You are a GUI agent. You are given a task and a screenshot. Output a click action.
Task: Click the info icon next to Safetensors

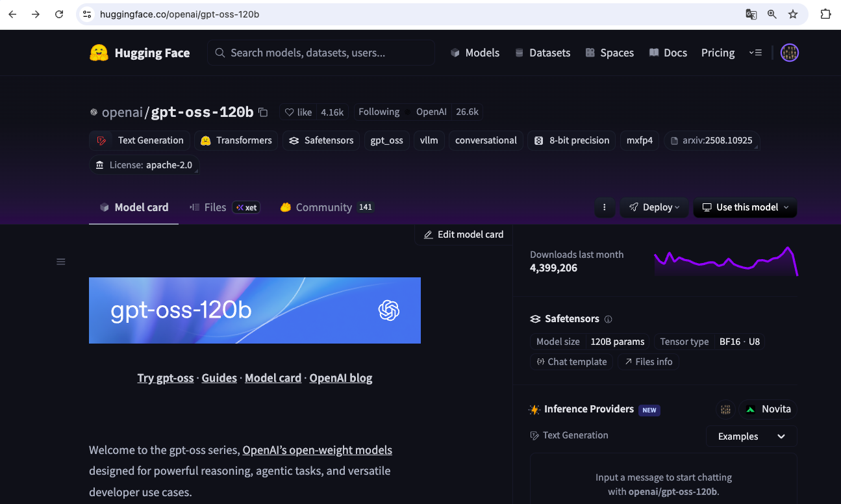tap(608, 319)
